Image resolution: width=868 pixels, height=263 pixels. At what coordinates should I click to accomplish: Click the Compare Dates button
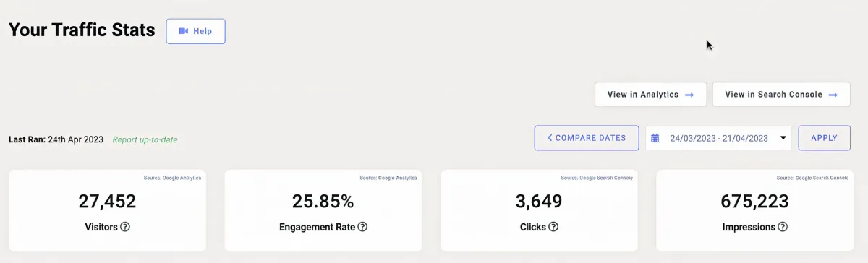[587, 138]
